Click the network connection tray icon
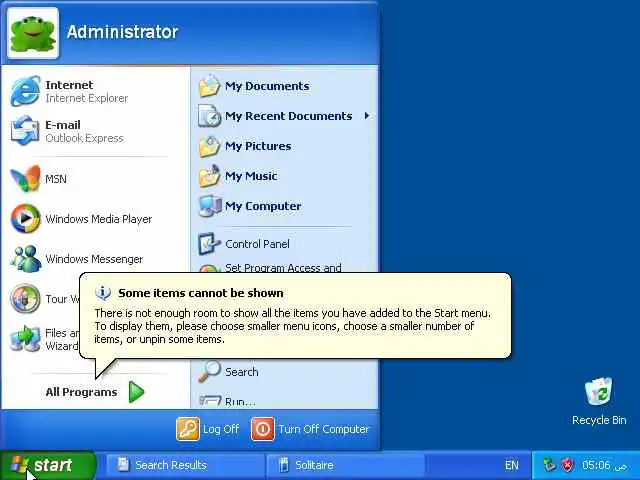Image resolution: width=640 pixels, height=480 pixels. coord(550,464)
